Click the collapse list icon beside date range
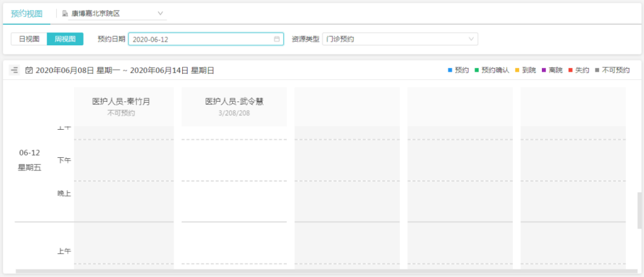The height and width of the screenshot is (277, 644). 14,70
